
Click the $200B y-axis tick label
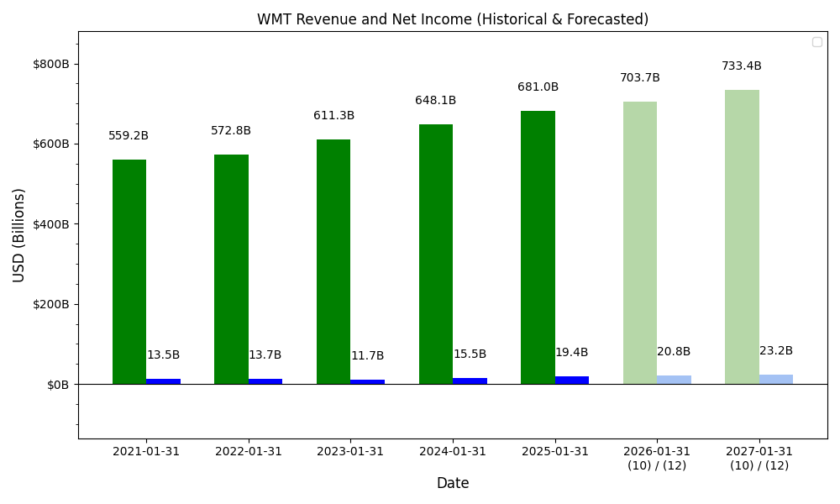51,305
